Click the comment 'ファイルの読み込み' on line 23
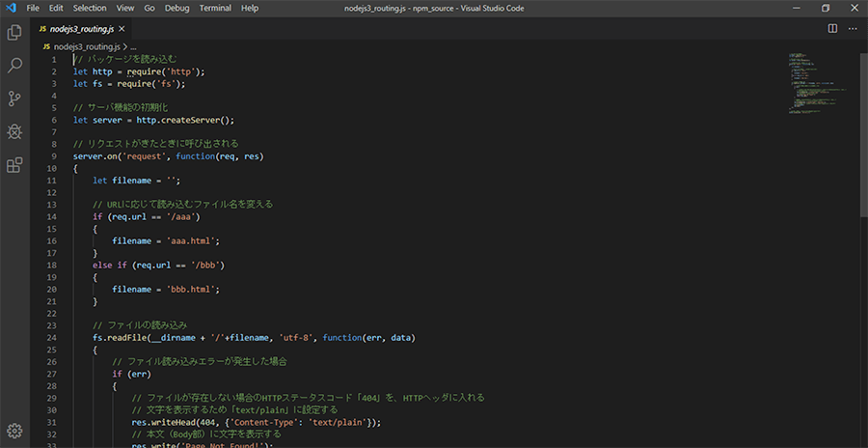This screenshot has width=868, height=448. click(x=147, y=325)
